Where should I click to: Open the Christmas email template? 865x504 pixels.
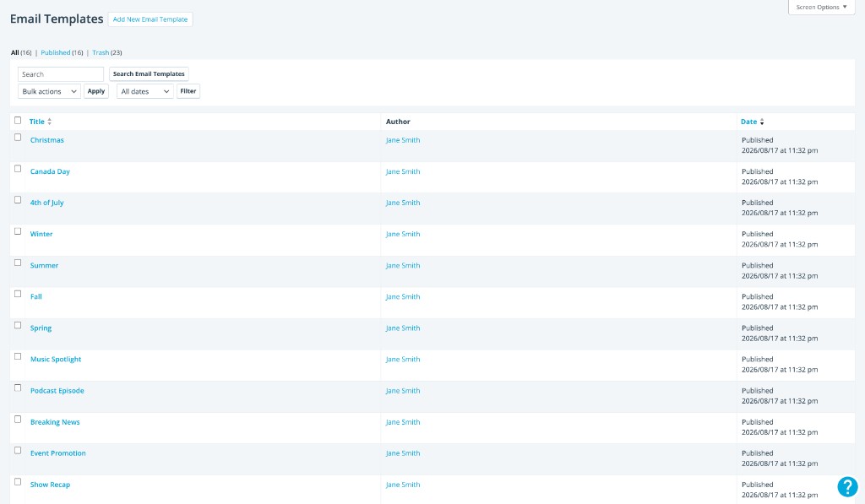(47, 140)
